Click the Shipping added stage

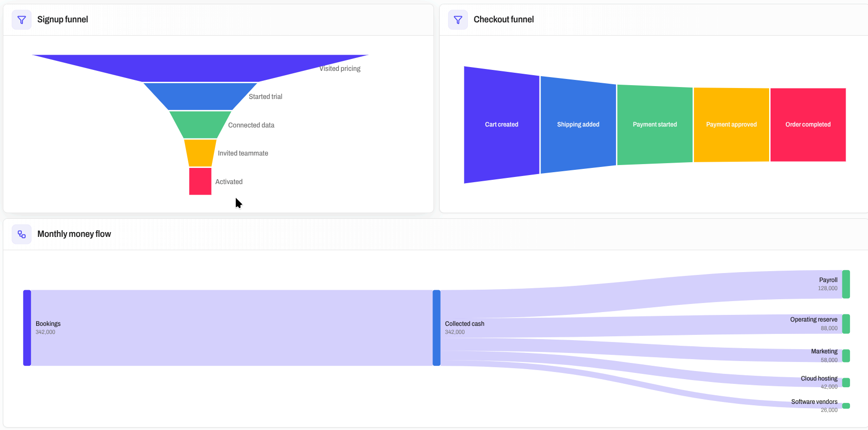point(578,125)
